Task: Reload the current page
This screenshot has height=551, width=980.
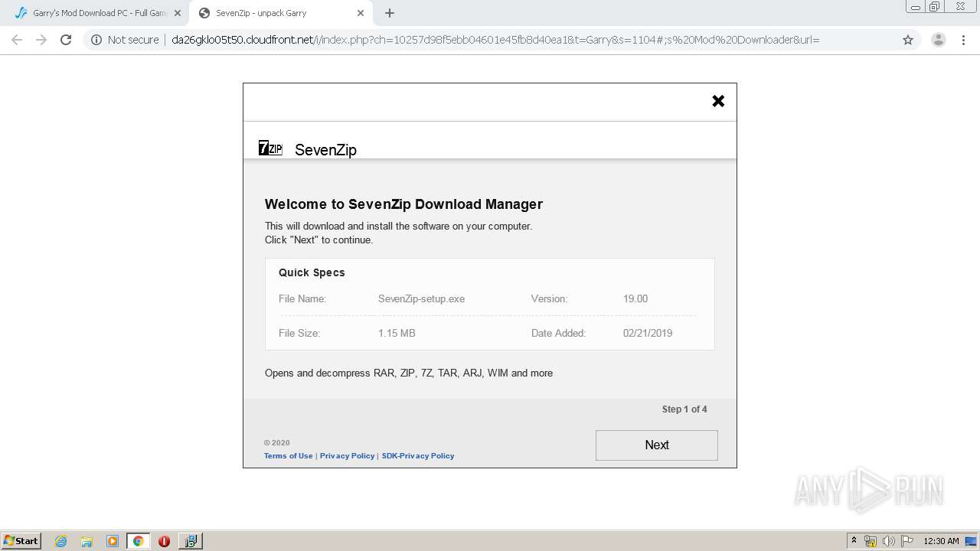Action: (66, 40)
